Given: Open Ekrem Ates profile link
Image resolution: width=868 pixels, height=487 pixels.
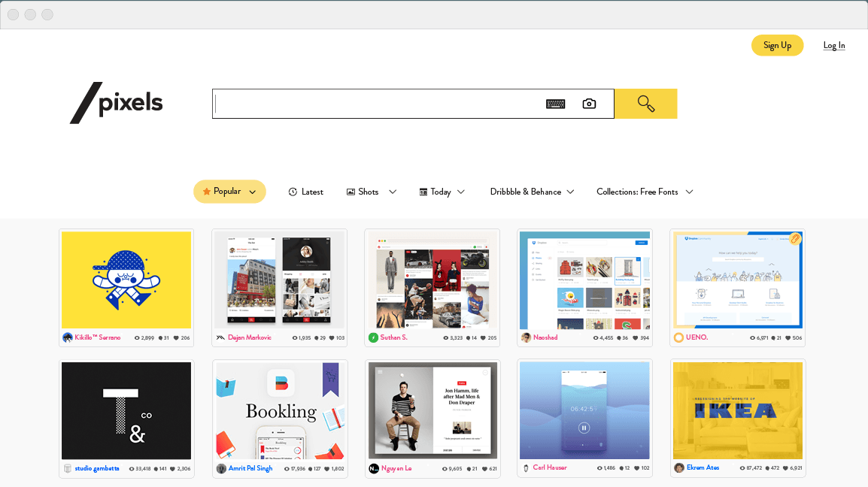Looking at the screenshot, I should 703,468.
